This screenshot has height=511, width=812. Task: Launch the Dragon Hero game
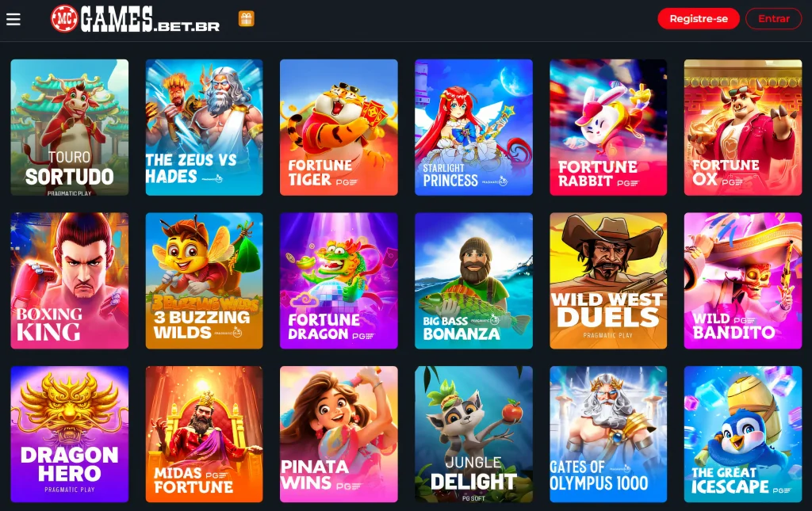point(70,434)
